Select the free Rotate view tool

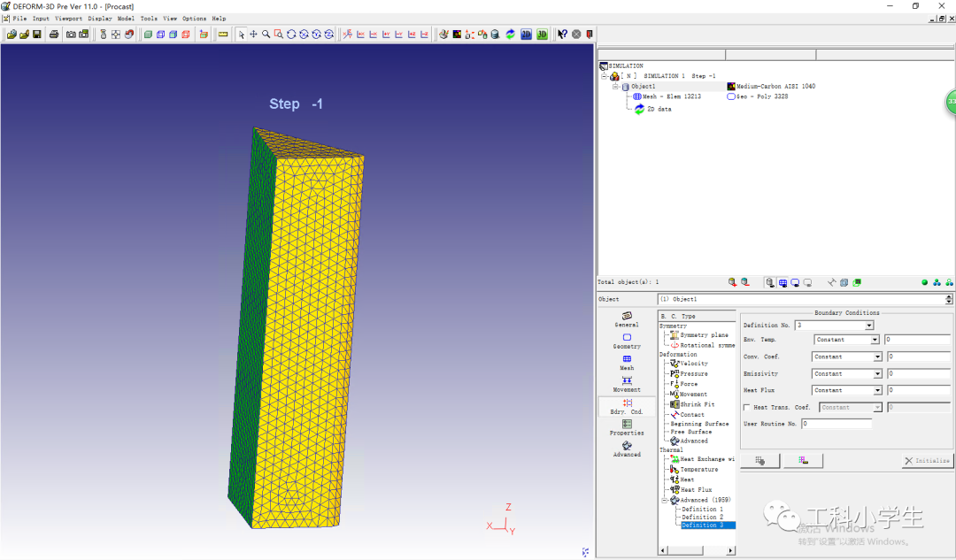[x=291, y=35]
